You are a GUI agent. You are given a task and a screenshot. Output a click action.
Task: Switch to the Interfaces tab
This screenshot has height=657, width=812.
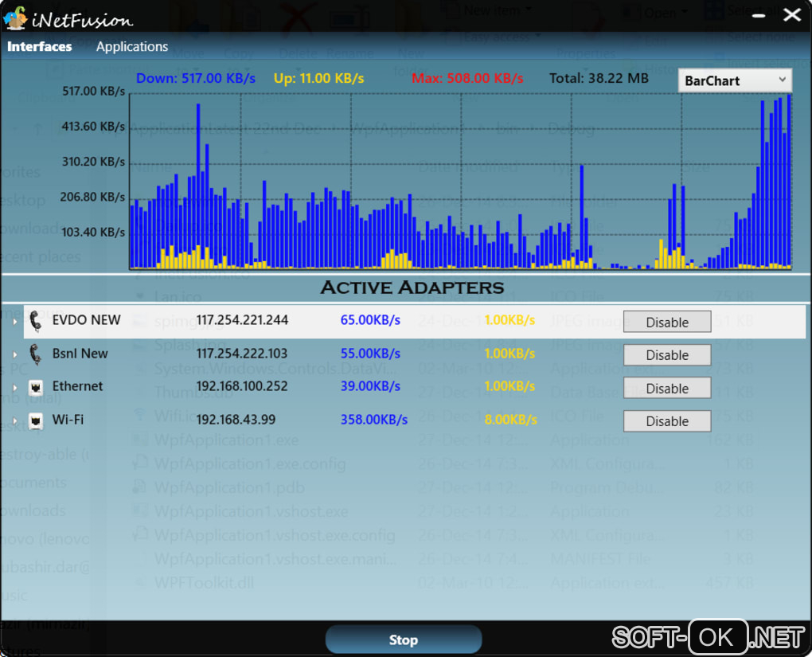tap(39, 47)
